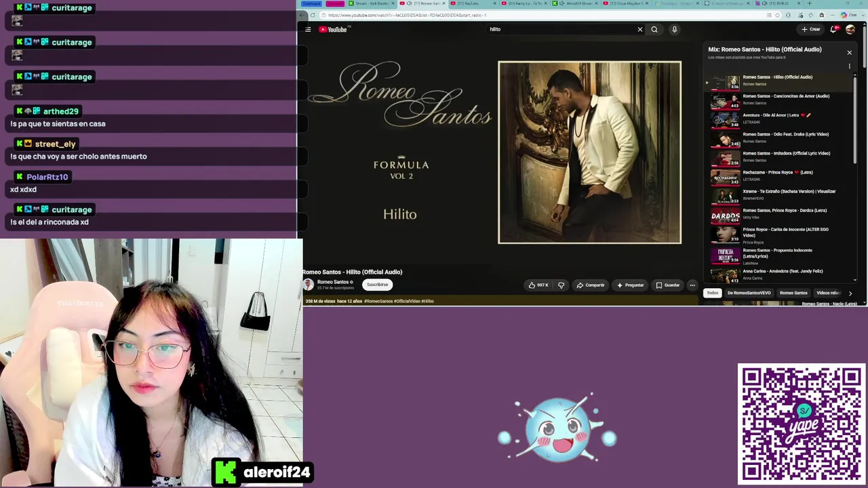Play Dardos (Letra) from the playlist
This screenshot has width=868, height=488.
[778, 215]
